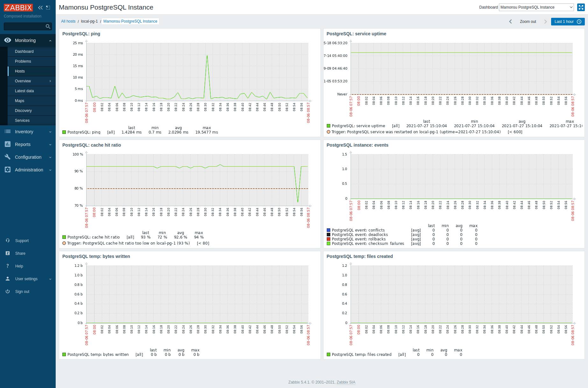Image resolution: width=588 pixels, height=388 pixels.
Task: Click the Zabbix logo
Action: coord(18,7)
